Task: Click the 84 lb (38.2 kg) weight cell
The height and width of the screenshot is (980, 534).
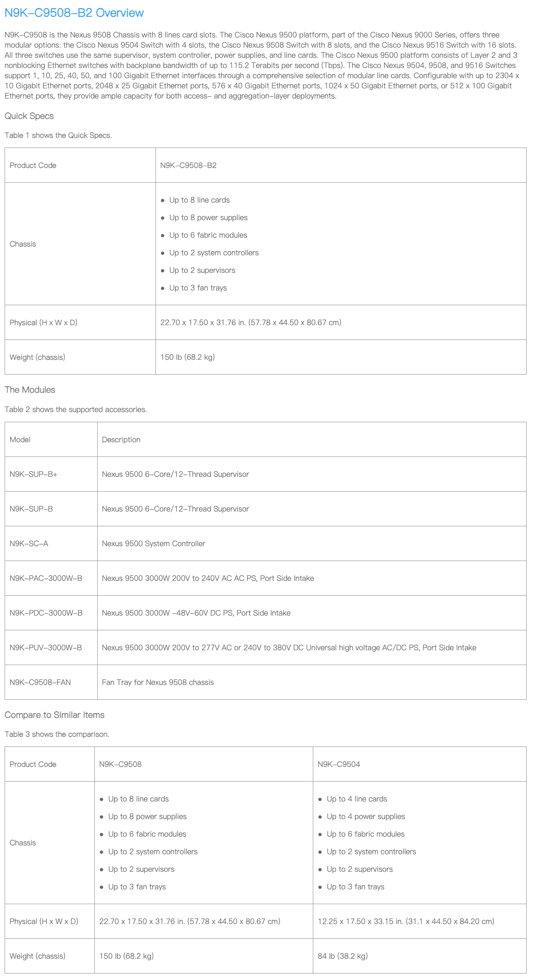Action: tap(342, 956)
